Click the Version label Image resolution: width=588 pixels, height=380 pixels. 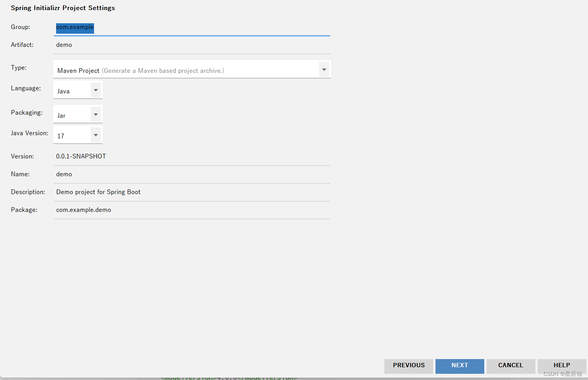[x=22, y=156]
